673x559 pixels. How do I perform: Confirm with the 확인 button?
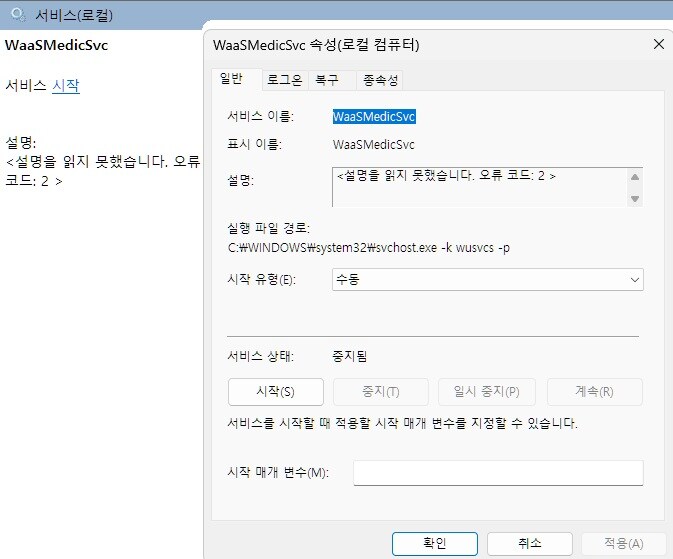pyautogui.click(x=434, y=543)
